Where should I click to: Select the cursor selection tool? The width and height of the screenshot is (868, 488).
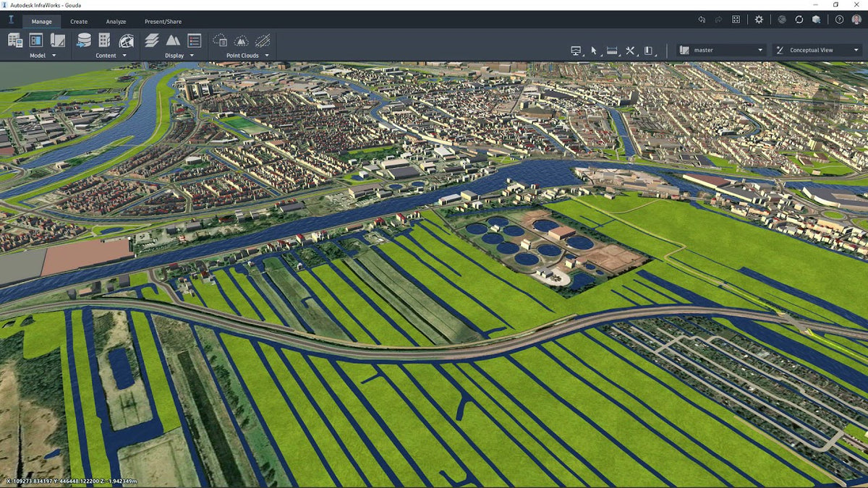pos(594,51)
